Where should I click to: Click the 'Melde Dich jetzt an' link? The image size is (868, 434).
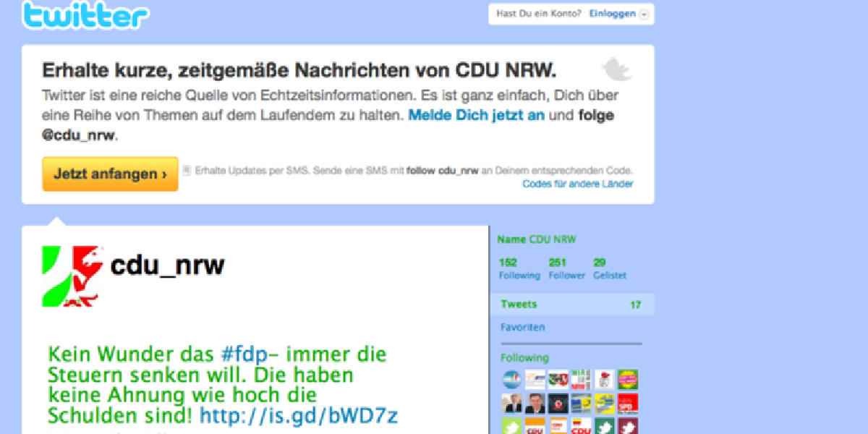tap(476, 116)
